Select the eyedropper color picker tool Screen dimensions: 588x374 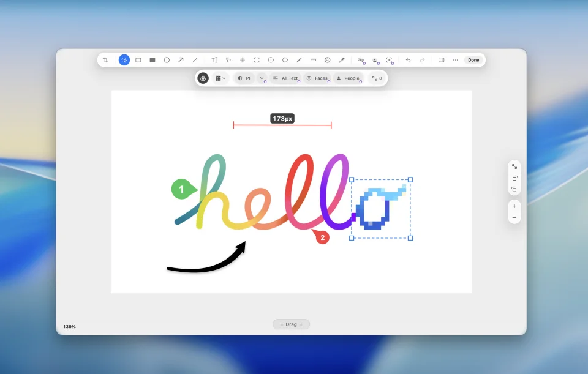point(342,60)
